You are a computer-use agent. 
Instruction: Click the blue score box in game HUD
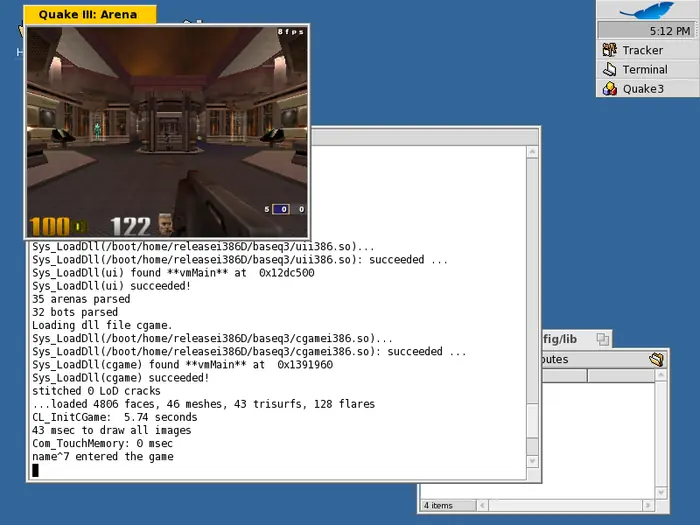(281, 209)
